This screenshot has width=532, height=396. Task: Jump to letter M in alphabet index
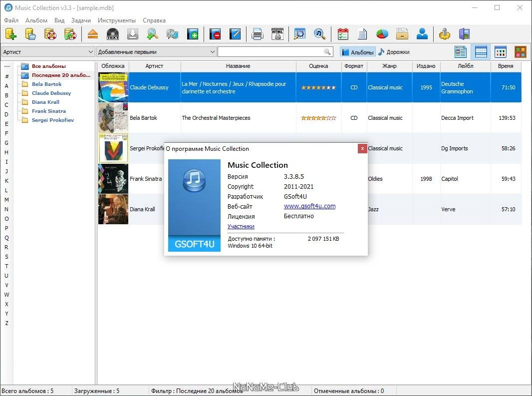click(x=6, y=200)
